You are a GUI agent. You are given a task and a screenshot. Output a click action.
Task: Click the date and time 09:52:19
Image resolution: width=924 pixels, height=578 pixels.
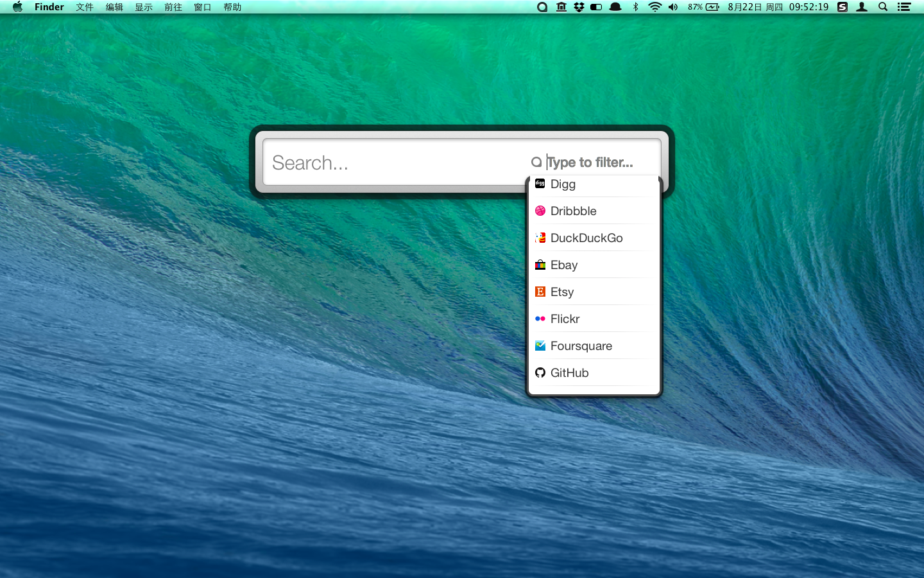click(778, 7)
